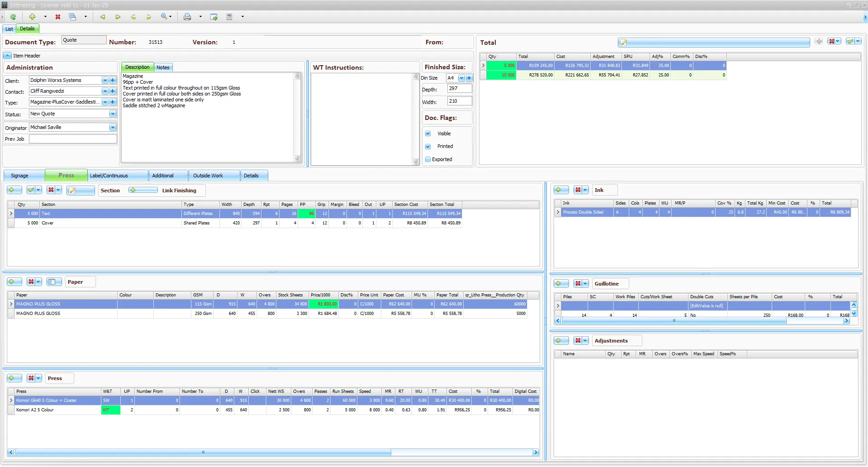Enable the Exported checkbox
This screenshot has width=868, height=467.
tap(428, 159)
